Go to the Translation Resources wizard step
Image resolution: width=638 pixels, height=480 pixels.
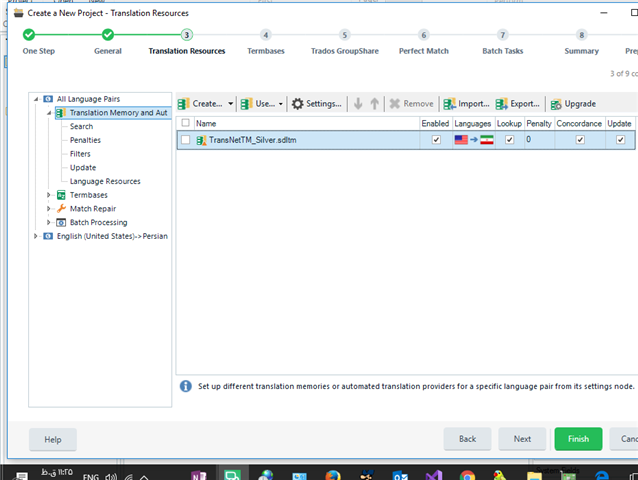[187, 35]
